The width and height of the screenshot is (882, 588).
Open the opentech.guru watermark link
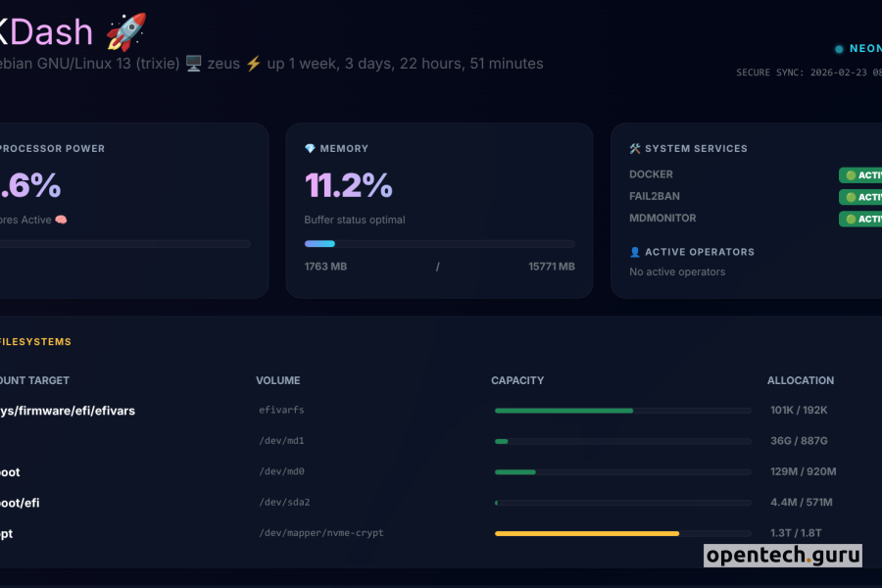tap(783, 556)
